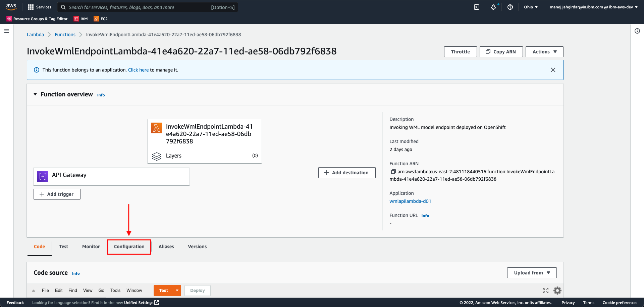The width and height of the screenshot is (644, 307).
Task: Open the Terms footer link
Action: tap(589, 303)
